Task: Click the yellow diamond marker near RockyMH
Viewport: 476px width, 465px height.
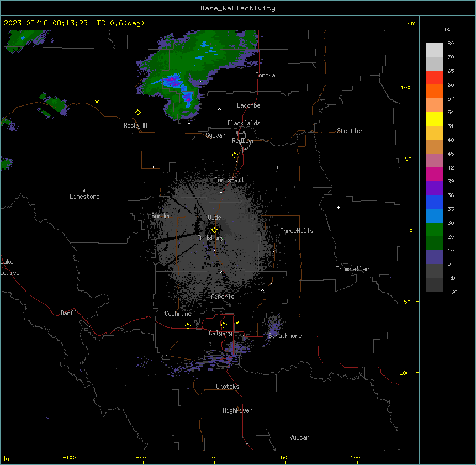Action: coord(138,113)
